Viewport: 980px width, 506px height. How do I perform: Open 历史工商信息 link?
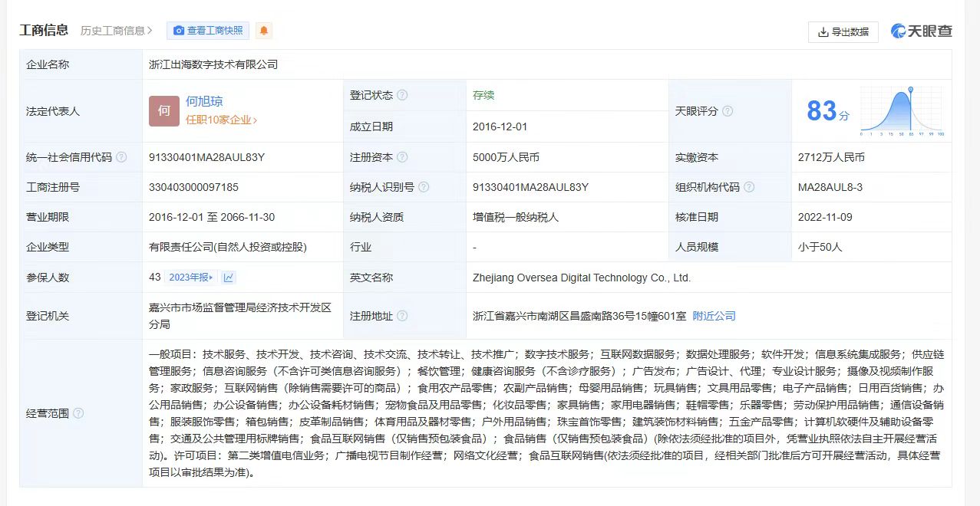(x=117, y=31)
